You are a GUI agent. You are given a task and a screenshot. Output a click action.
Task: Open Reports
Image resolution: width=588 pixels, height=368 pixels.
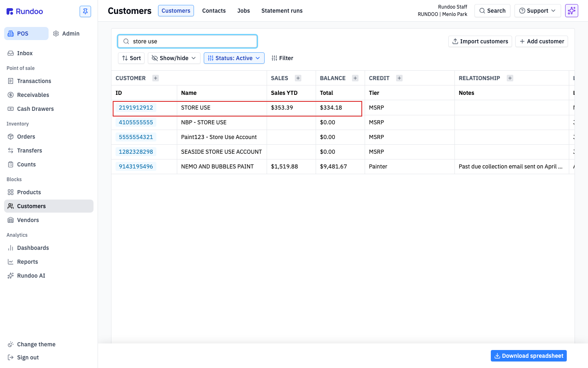(49, 262)
